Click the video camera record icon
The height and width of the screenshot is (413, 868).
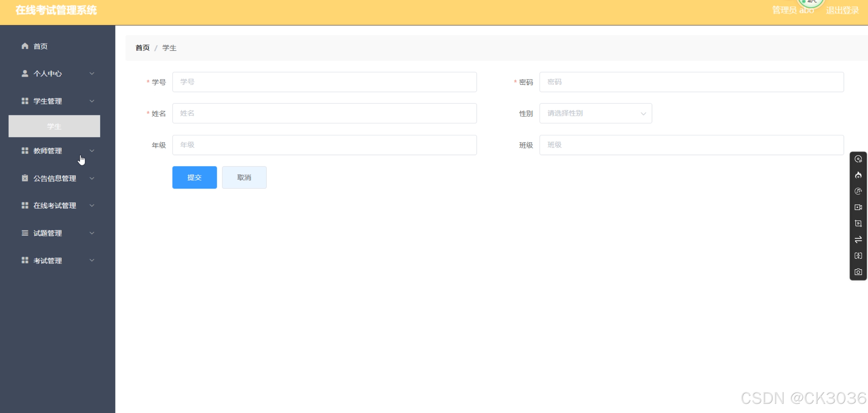click(x=858, y=207)
